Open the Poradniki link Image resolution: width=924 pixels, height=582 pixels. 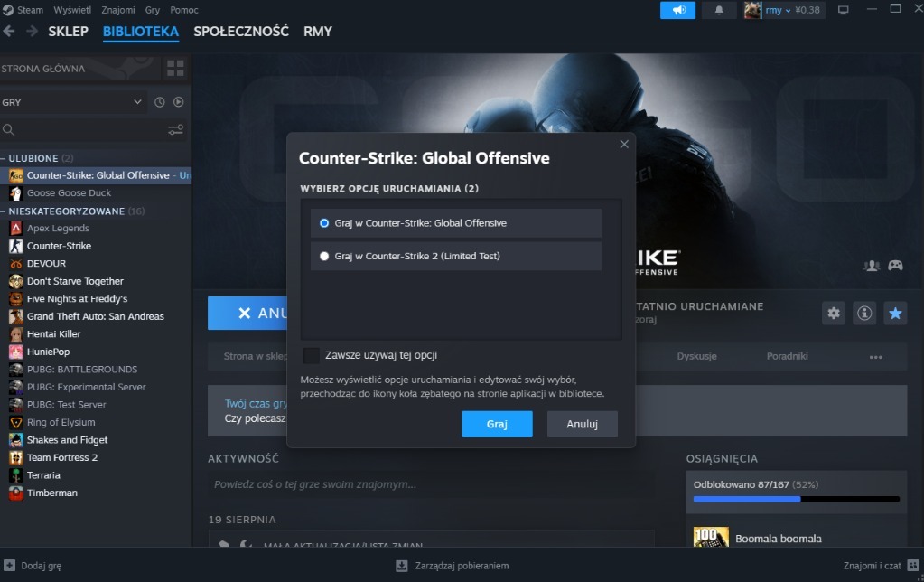pos(787,356)
